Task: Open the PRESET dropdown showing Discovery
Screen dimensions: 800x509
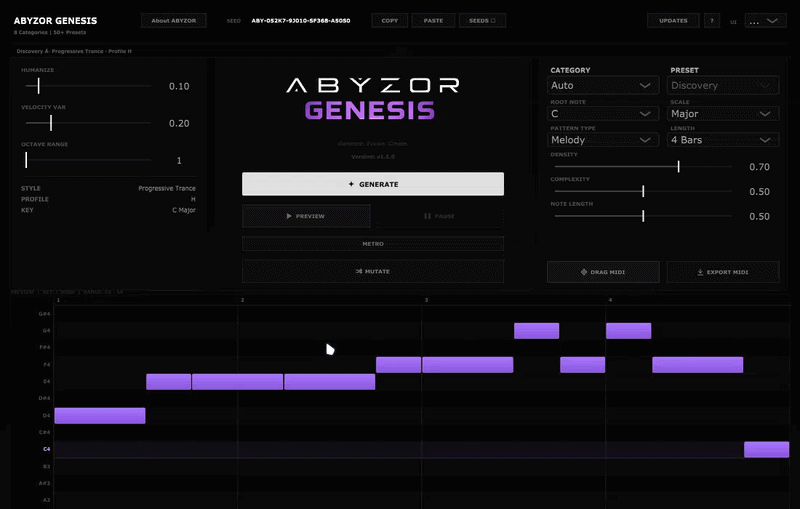Action: 723,85
